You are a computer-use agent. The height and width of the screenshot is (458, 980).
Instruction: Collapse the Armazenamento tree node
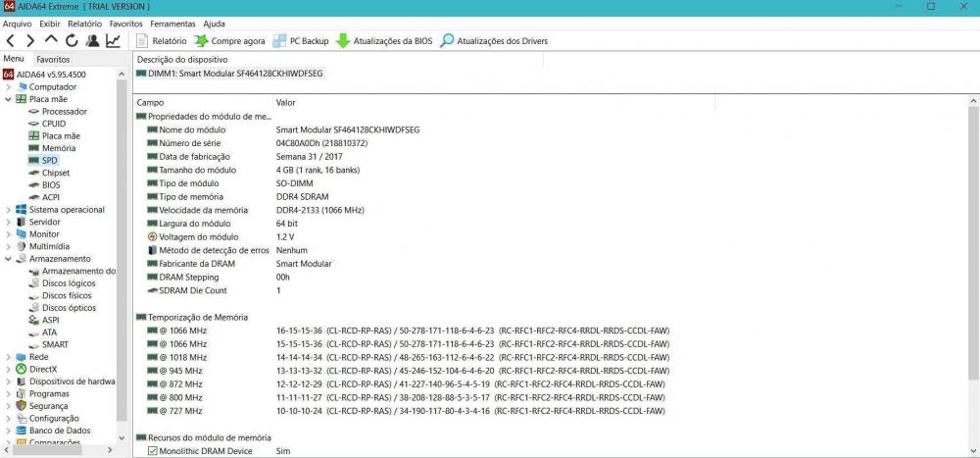tap(8, 258)
